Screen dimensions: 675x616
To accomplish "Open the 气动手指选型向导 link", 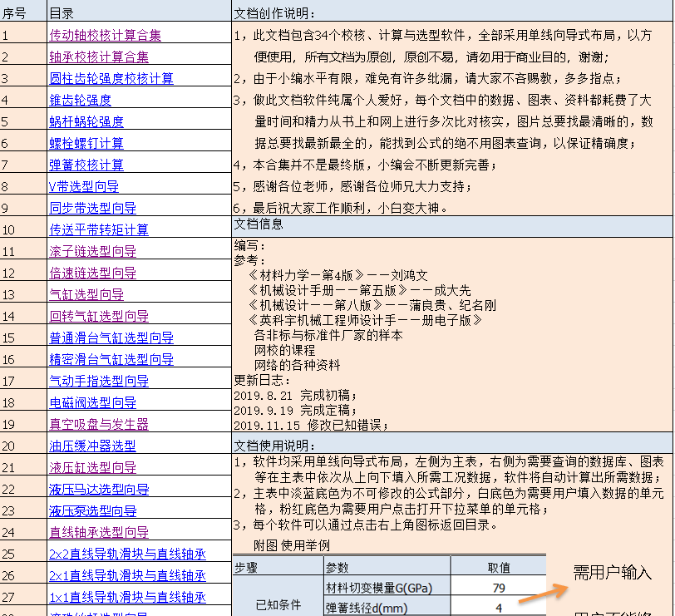I will click(x=99, y=381).
